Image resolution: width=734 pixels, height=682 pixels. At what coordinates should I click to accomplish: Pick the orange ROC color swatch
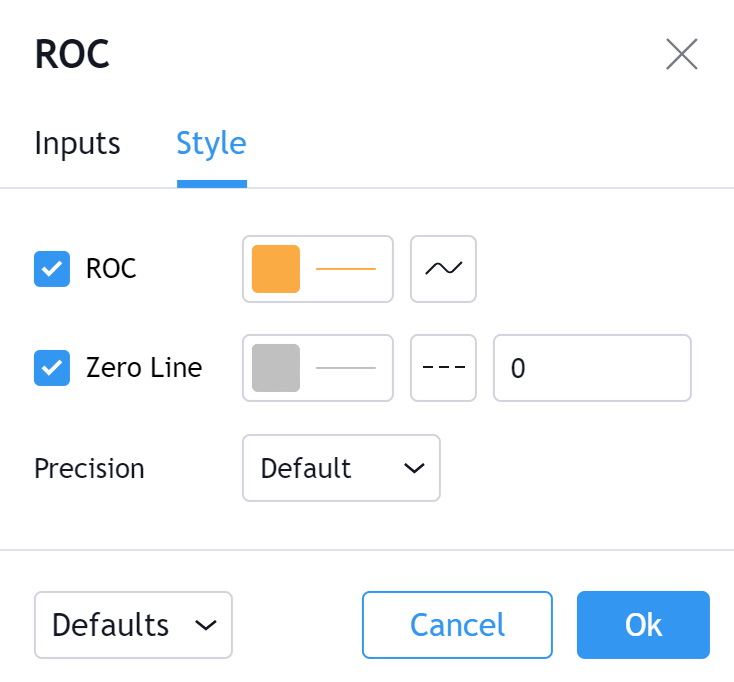point(276,269)
